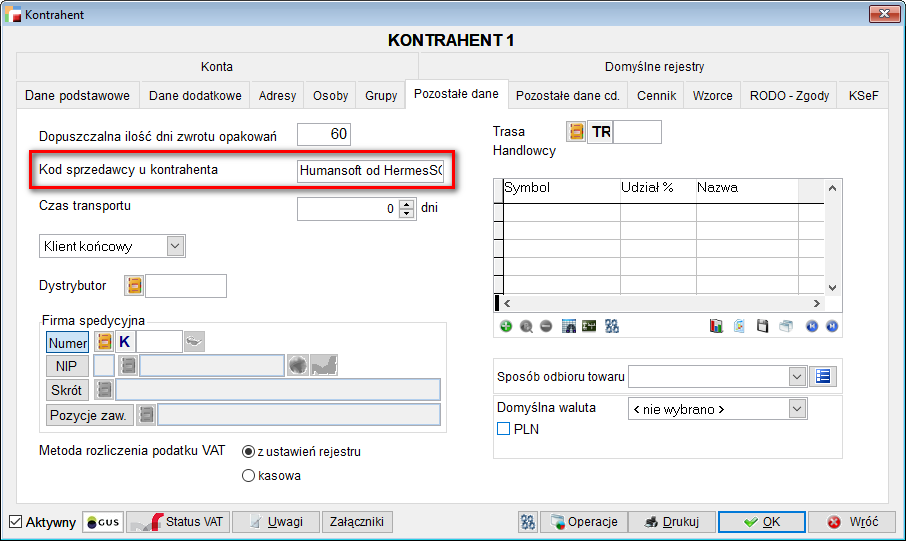Screen dimensions: 906x541
Task: Select the kasowa VAT method radio button
Action: [x=248, y=476]
